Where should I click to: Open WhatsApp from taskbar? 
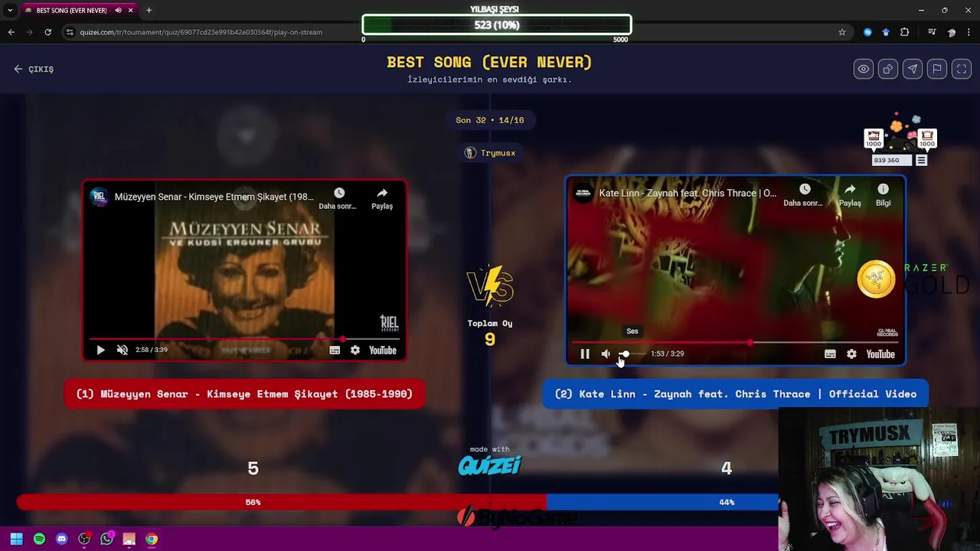pyautogui.click(x=106, y=539)
